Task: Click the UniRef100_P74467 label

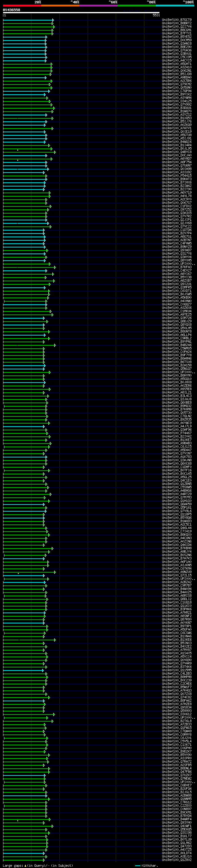Action: click(x=177, y=433)
